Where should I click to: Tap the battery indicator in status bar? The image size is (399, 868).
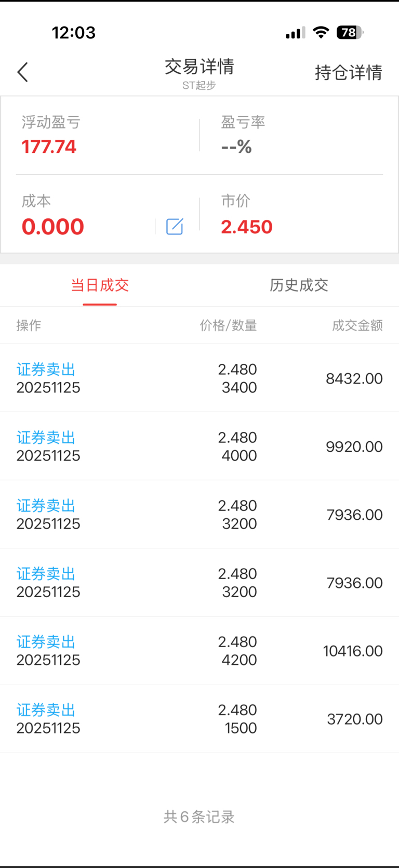point(350,33)
